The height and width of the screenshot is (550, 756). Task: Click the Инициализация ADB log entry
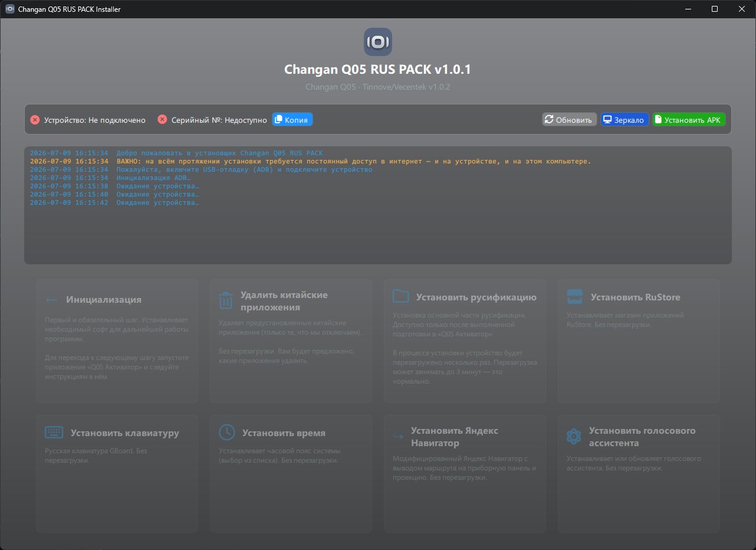pyautogui.click(x=110, y=178)
